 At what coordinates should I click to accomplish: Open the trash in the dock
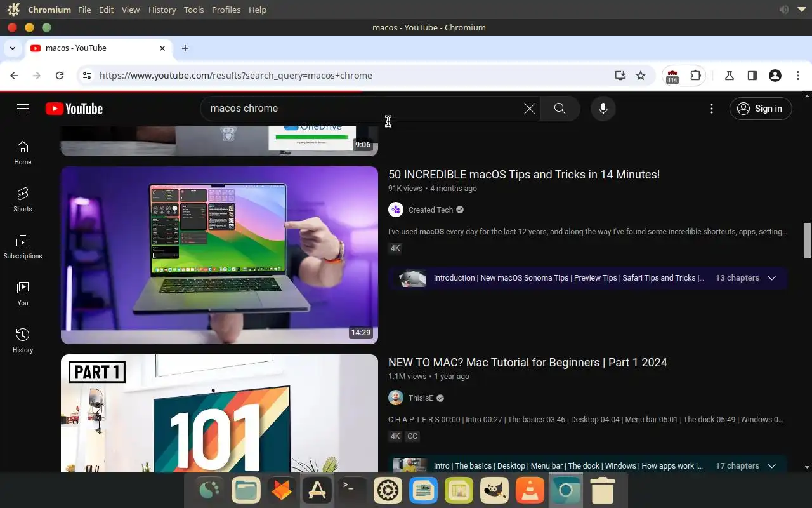coord(602,490)
